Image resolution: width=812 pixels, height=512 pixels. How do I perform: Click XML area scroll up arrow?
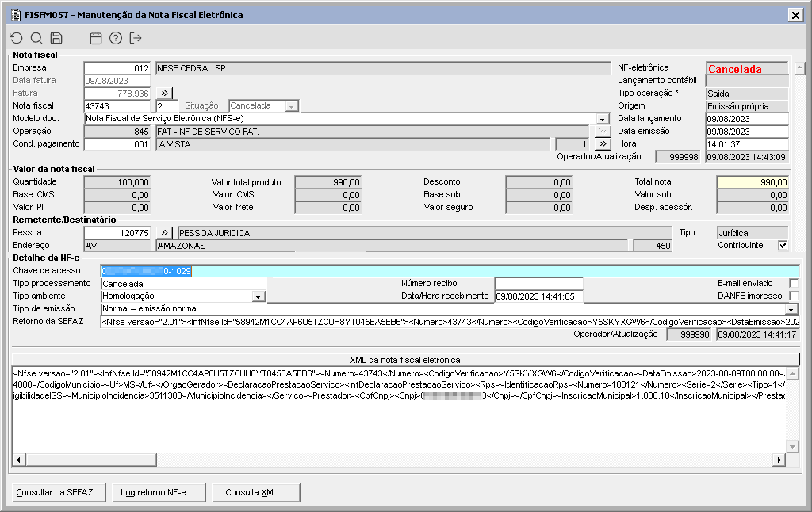click(792, 373)
